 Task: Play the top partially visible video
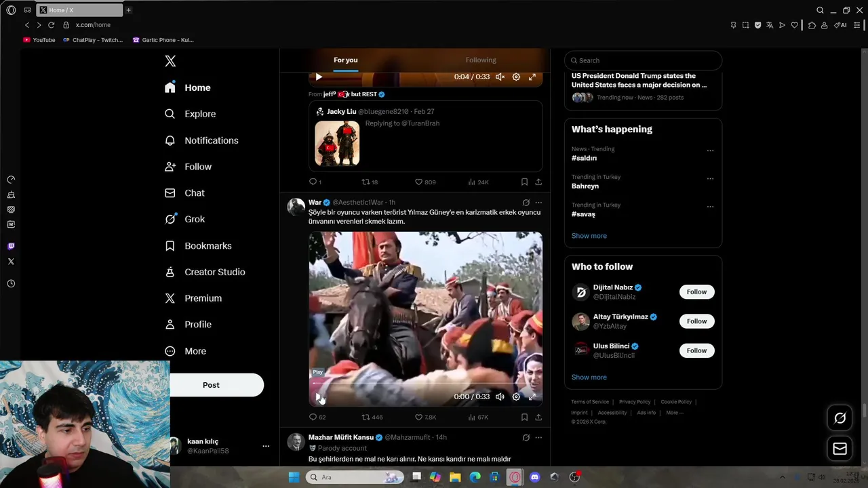click(319, 77)
